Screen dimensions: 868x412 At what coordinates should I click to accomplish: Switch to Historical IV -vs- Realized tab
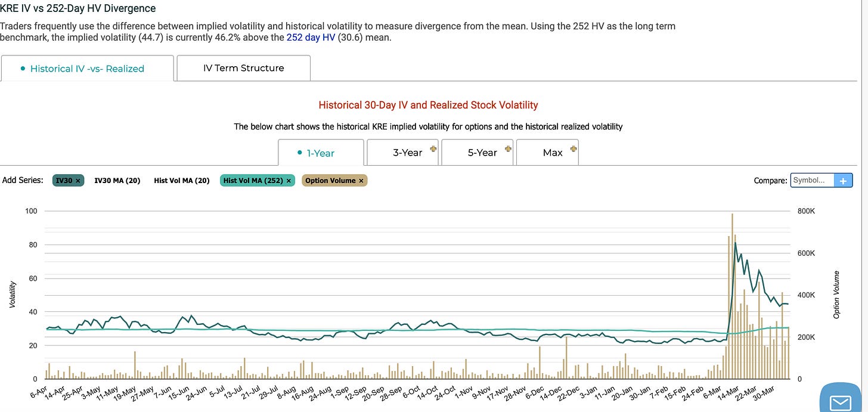pos(87,69)
